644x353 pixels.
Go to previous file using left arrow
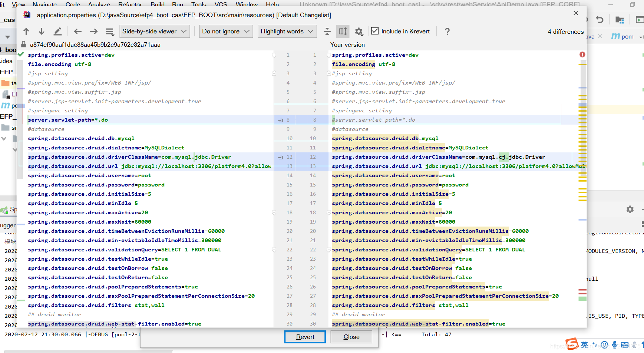pyautogui.click(x=77, y=32)
